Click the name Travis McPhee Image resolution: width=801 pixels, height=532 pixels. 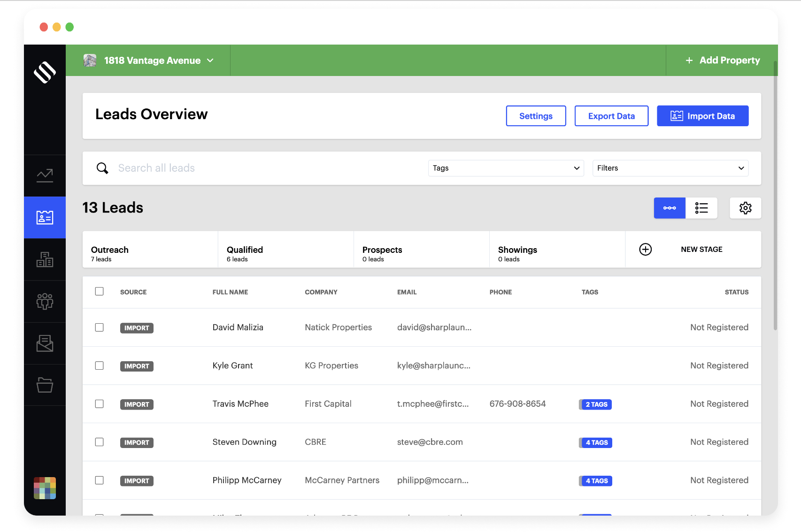pos(240,404)
